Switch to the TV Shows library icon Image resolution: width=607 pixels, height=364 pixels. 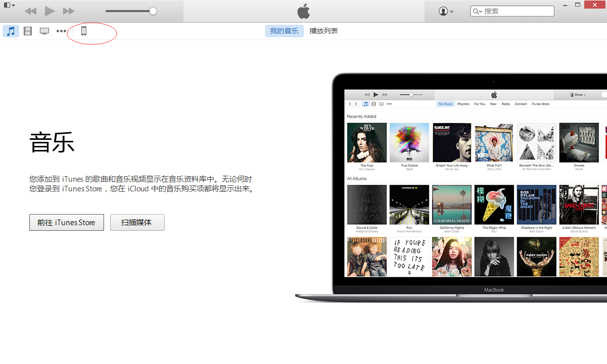click(44, 31)
